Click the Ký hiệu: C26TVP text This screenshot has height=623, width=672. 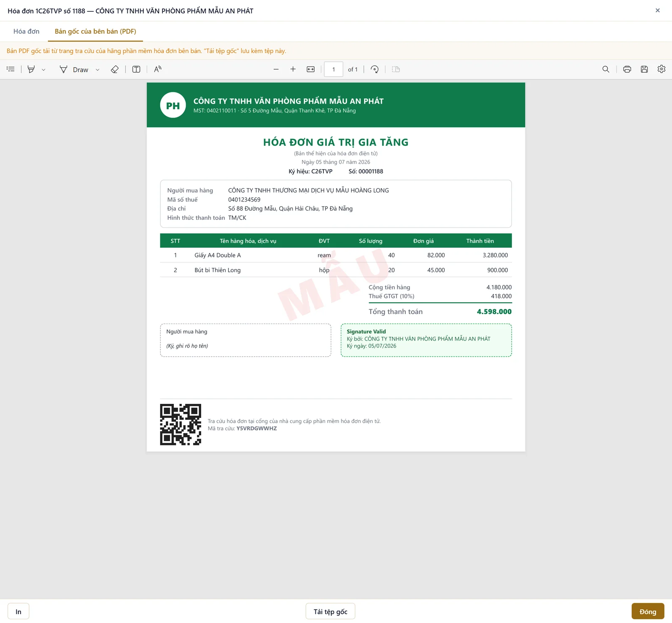click(x=310, y=171)
